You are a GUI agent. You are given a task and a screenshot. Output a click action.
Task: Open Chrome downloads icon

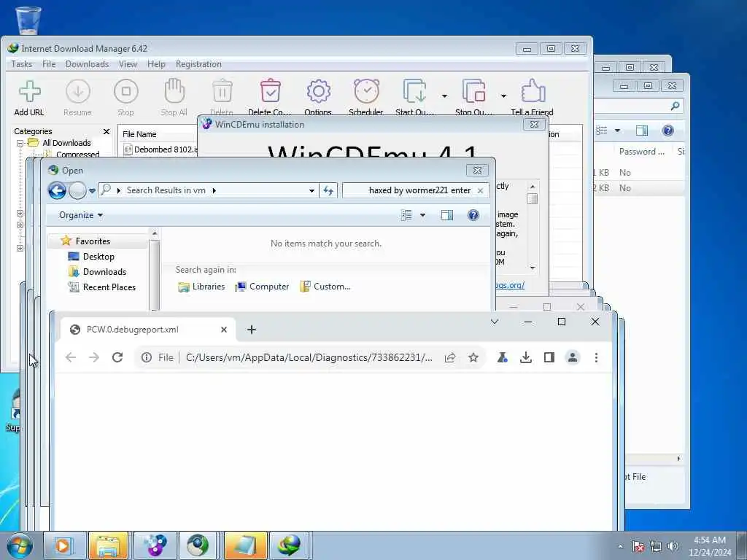point(525,357)
